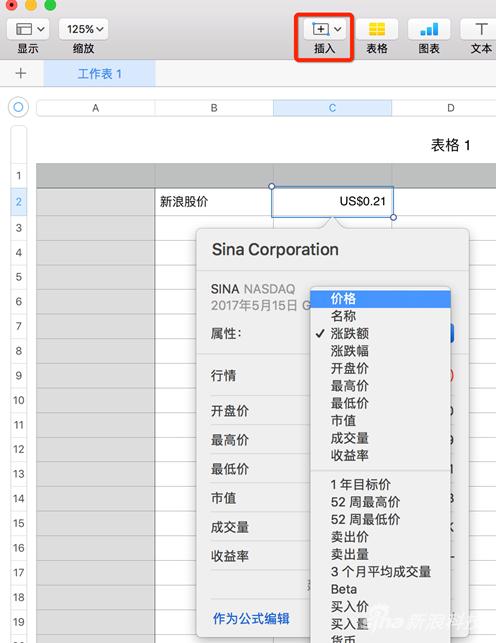496x643 pixels.
Task: Select row 2 header
Action: click(x=19, y=202)
